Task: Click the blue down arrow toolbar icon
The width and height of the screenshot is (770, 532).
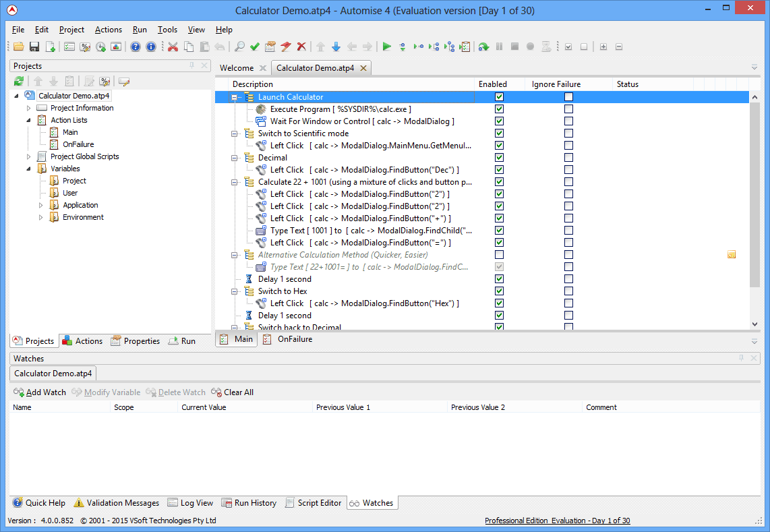Action: [x=336, y=47]
